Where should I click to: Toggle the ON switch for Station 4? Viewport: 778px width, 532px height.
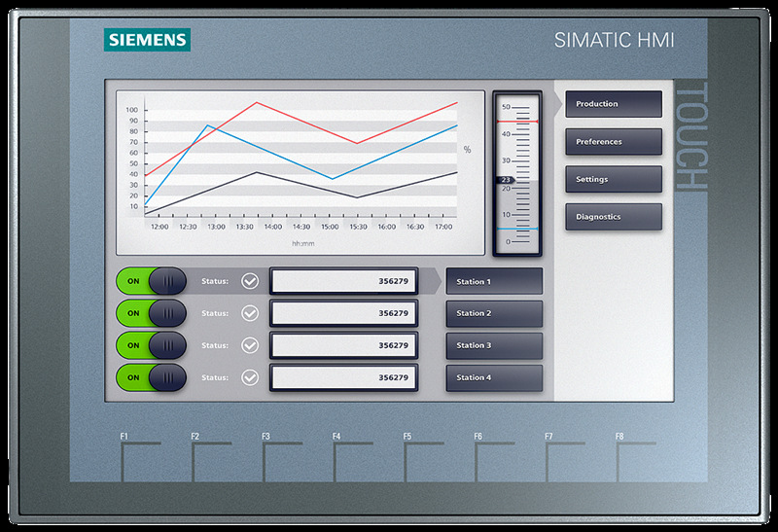151,377
